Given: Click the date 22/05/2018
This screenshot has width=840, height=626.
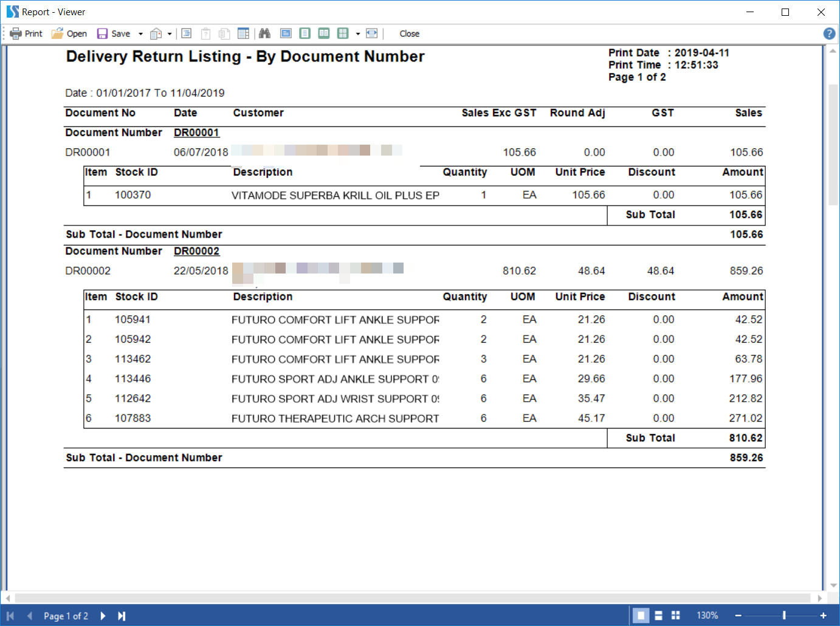Looking at the screenshot, I should click(201, 271).
